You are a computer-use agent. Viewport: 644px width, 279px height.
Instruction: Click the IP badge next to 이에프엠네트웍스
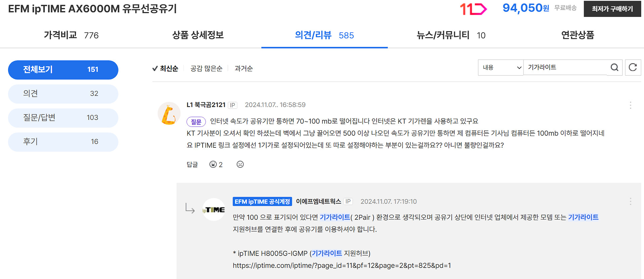(x=348, y=202)
